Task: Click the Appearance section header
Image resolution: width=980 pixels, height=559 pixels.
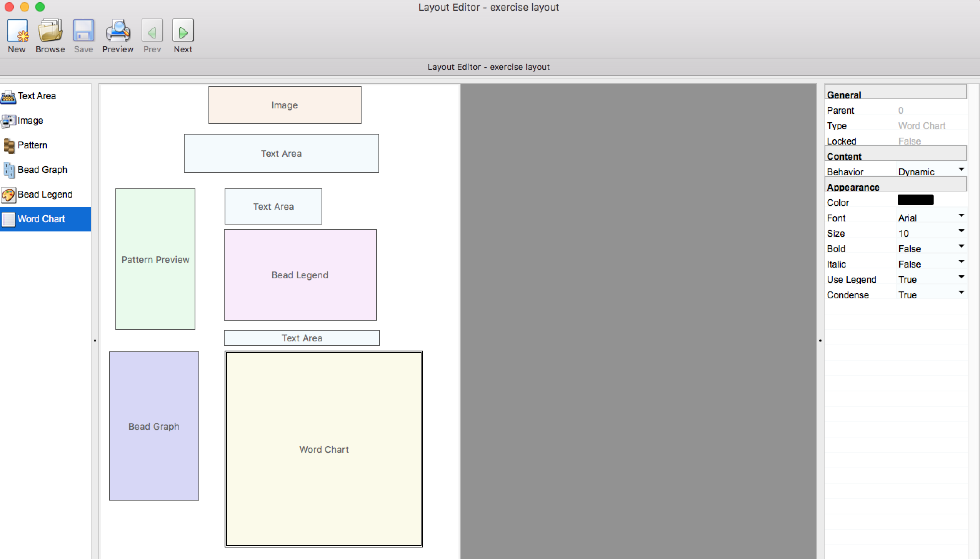Action: tap(895, 184)
